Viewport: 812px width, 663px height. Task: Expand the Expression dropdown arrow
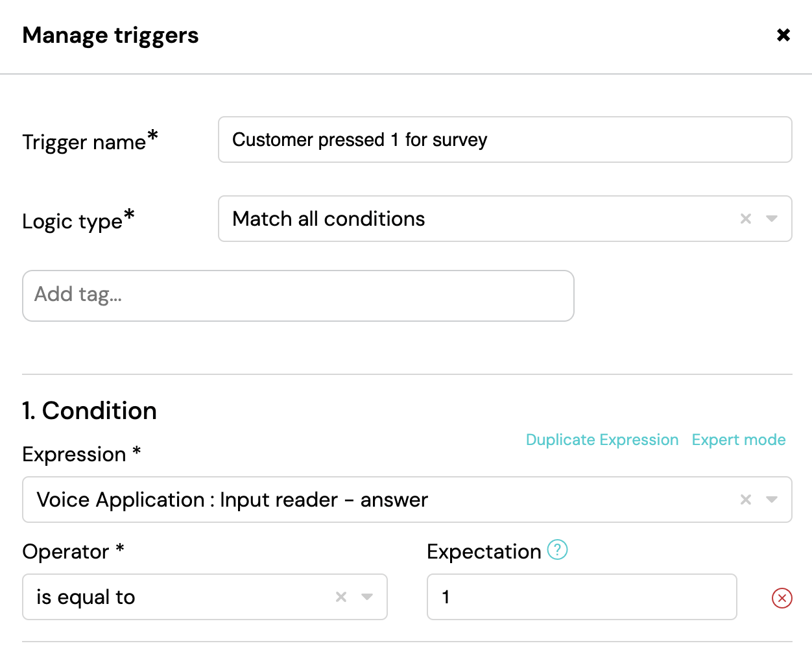coord(772,500)
